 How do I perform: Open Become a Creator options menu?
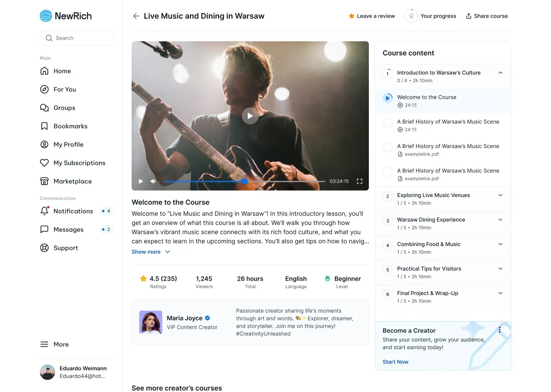pos(499,330)
